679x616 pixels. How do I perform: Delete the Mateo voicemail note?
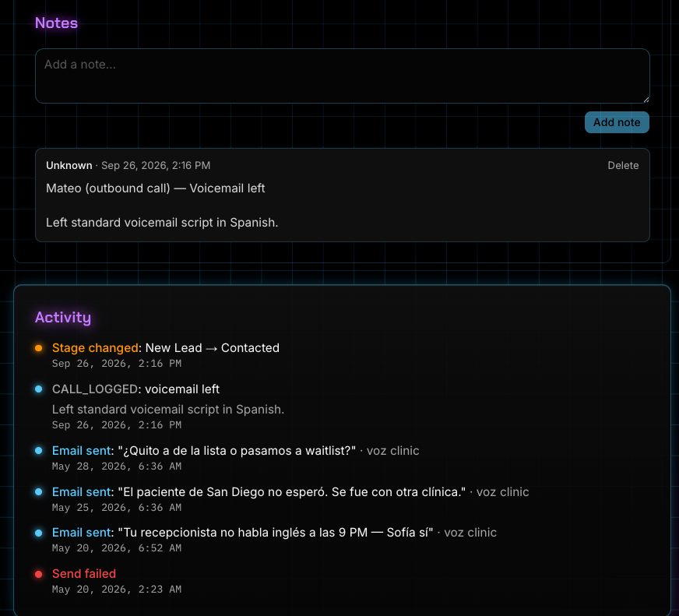623,165
